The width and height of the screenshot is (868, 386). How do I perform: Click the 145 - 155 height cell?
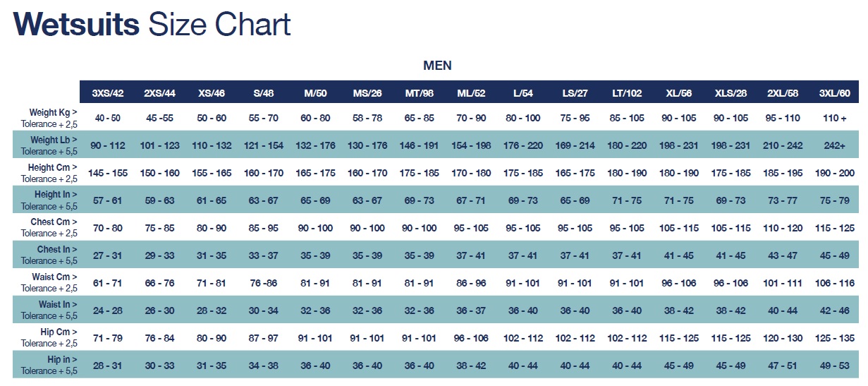click(108, 173)
